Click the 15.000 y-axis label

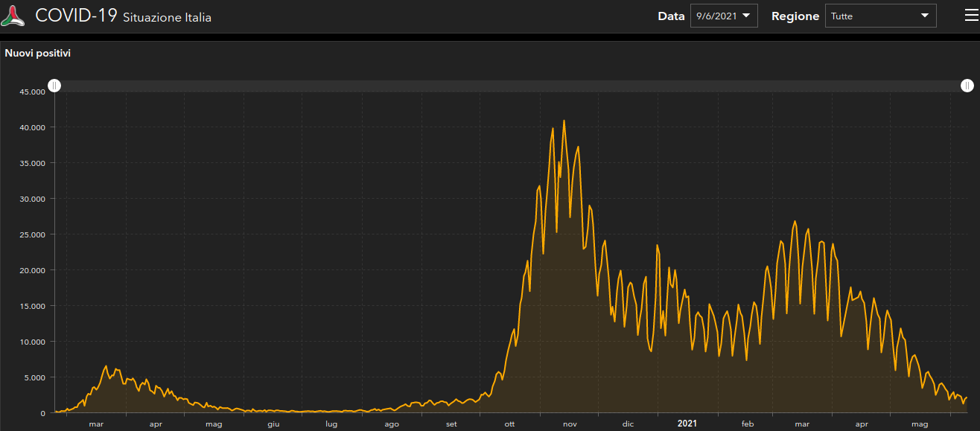click(x=33, y=306)
